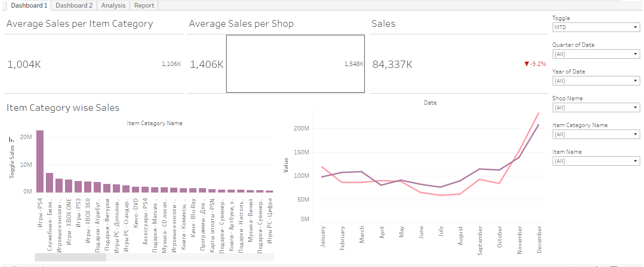Open the Toggle dropdown showing MTD
This screenshot has height=267, width=644.
[x=596, y=27]
